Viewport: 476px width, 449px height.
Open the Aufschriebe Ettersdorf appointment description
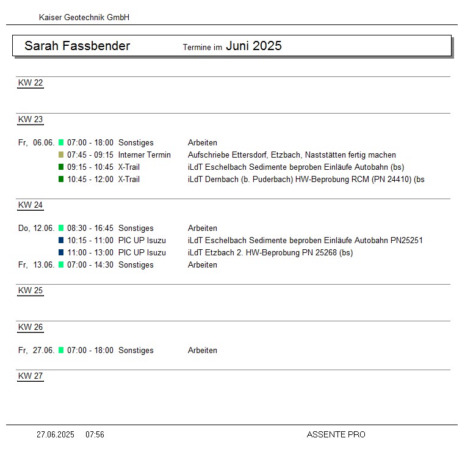[292, 155]
